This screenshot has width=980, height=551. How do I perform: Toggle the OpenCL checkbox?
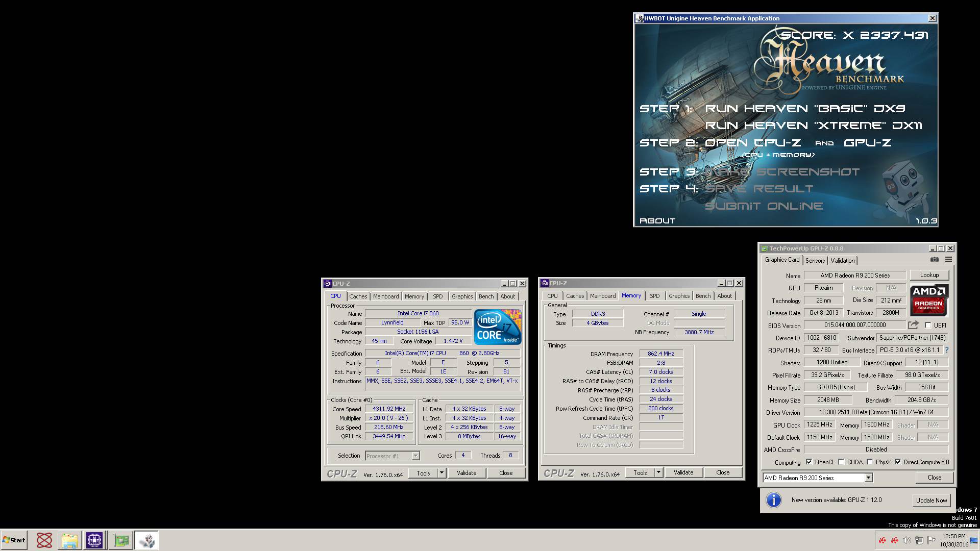click(x=809, y=462)
